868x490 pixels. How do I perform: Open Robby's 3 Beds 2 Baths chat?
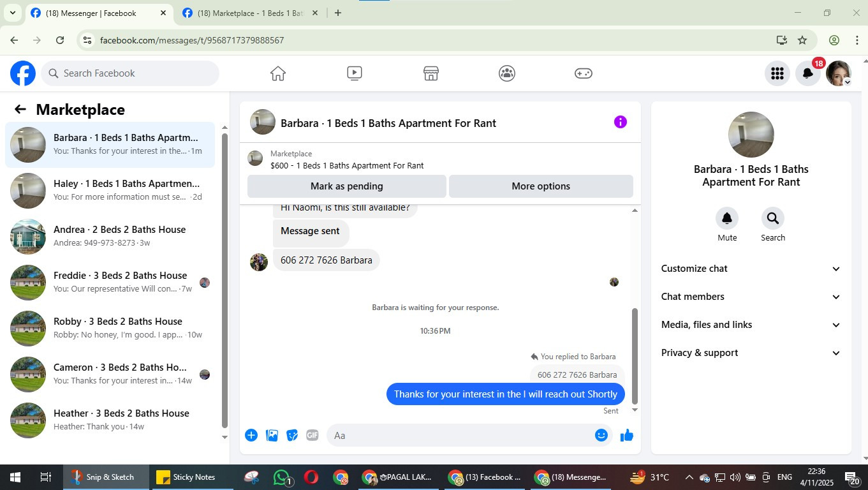(110, 329)
